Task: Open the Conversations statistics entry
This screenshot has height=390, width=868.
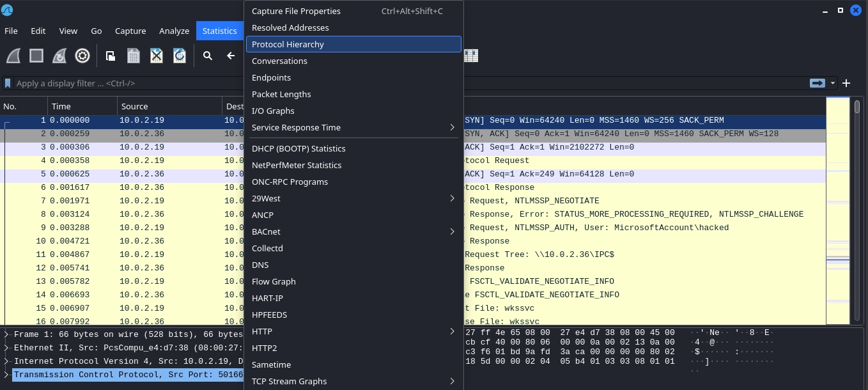Action: [279, 61]
